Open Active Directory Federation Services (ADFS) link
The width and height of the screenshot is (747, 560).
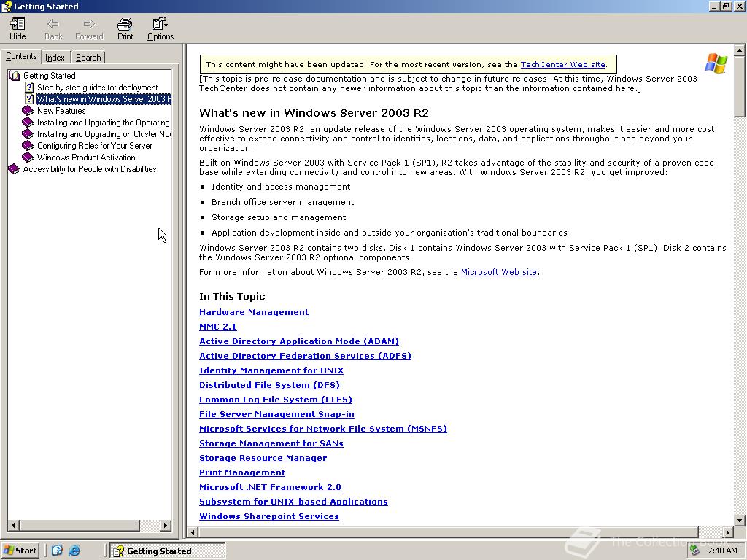pyautogui.click(x=305, y=356)
